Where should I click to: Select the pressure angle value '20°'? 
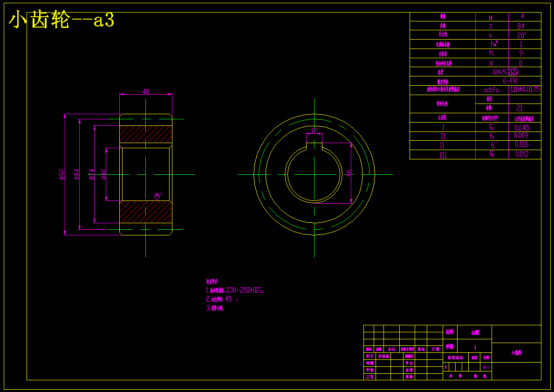point(522,35)
